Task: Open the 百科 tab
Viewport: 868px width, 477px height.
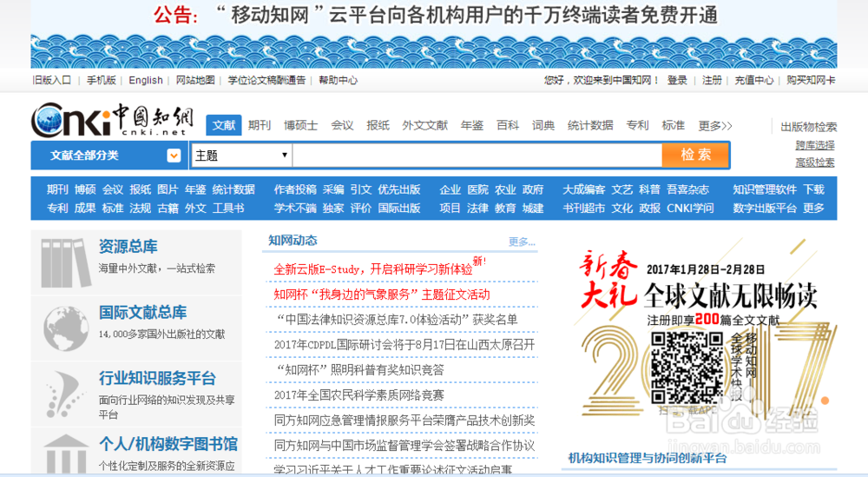Action: 508,126
